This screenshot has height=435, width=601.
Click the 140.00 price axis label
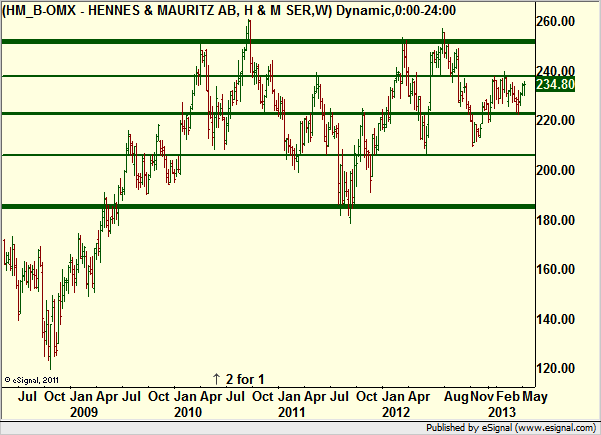tap(555, 319)
